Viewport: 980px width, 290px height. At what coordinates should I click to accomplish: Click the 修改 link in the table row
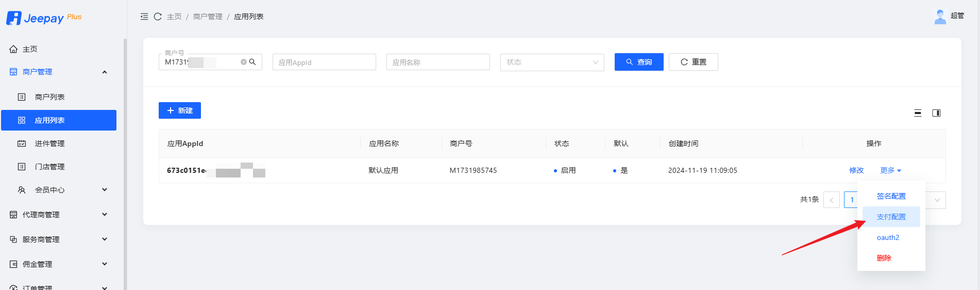[856, 170]
